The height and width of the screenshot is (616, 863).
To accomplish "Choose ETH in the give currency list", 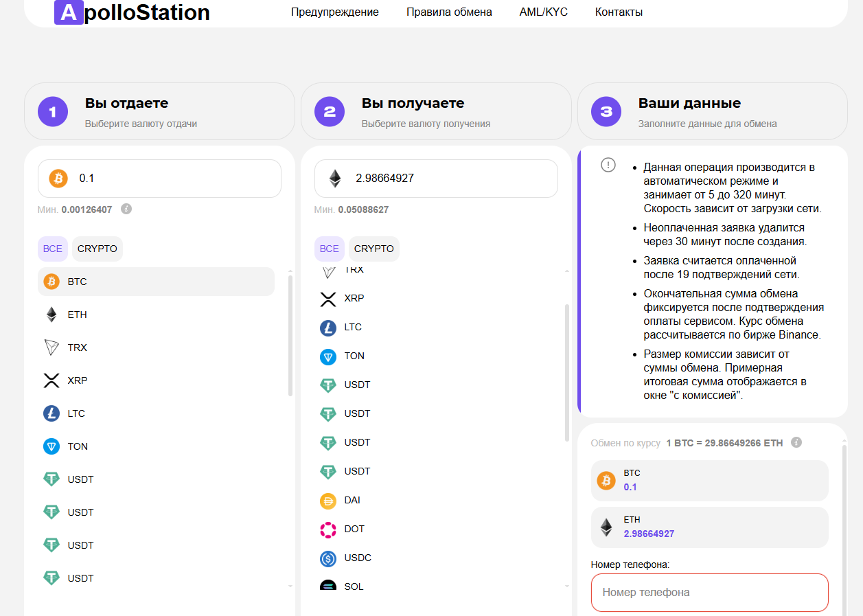I will click(77, 315).
